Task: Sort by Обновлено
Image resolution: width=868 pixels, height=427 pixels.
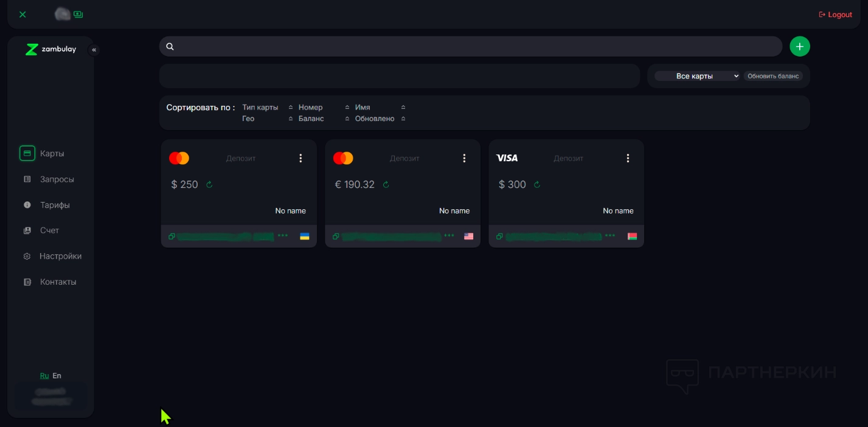Action: (375, 119)
